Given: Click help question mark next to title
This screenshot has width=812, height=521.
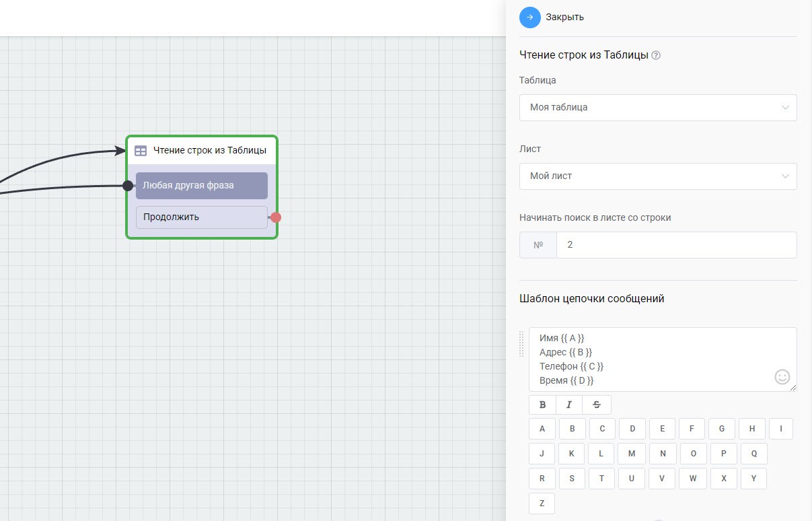Looking at the screenshot, I should (656, 55).
